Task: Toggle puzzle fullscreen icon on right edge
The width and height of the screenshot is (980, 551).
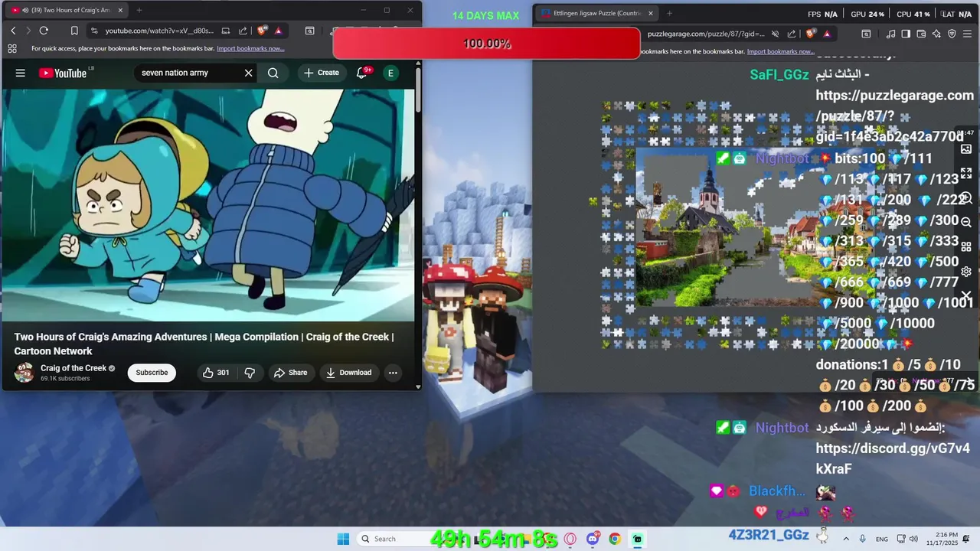Action: coord(966,174)
